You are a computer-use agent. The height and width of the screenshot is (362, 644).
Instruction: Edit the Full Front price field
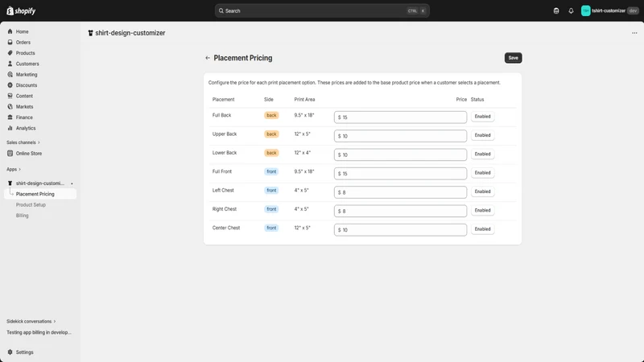click(400, 173)
